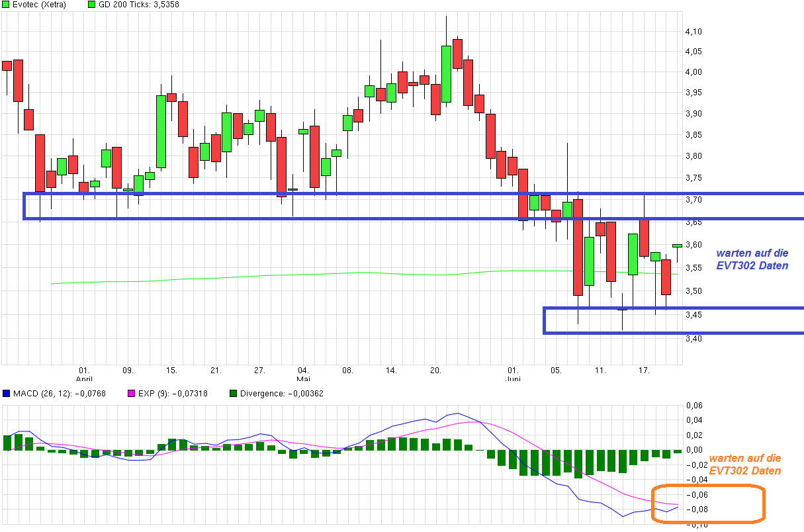Click the GD 200 Ticks legend swatch
The image size is (804, 532).
coord(91,5)
